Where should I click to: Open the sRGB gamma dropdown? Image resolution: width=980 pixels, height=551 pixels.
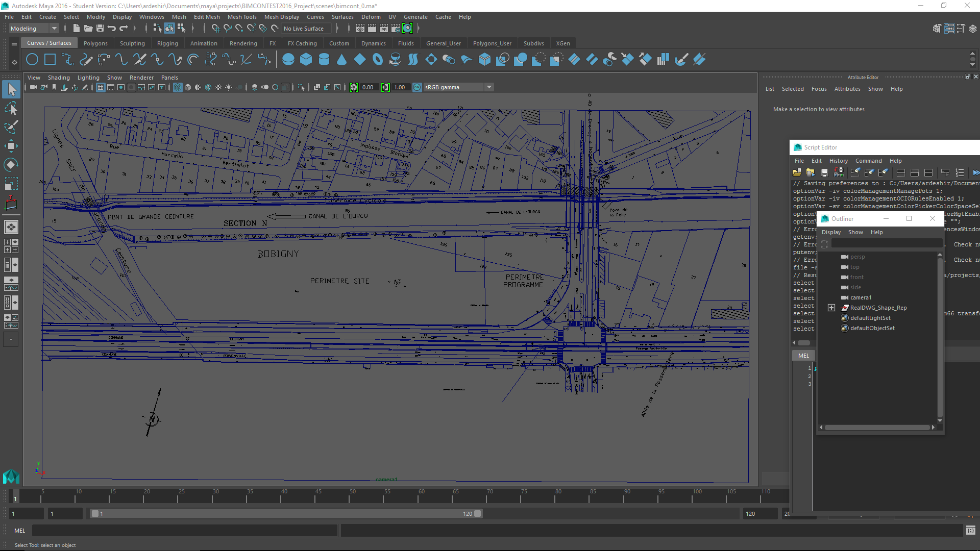489,87
